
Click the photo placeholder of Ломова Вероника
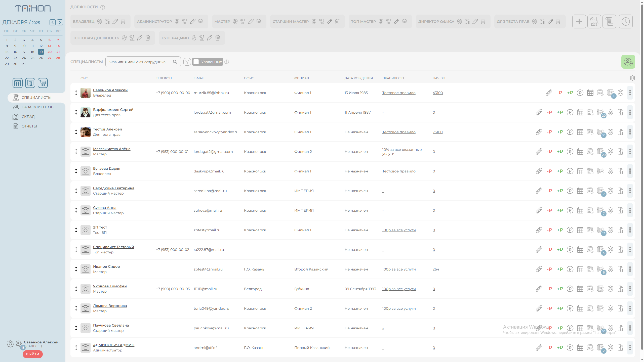(86, 308)
